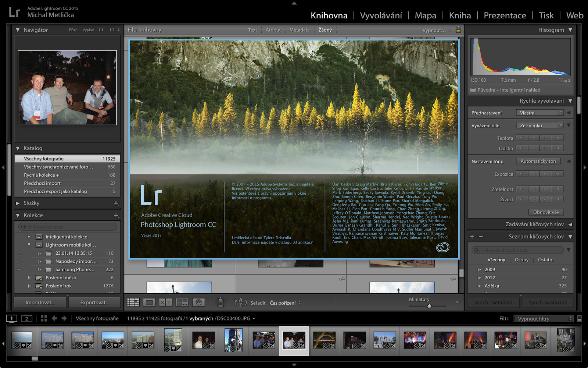Go back with the left arrow in filmstrip bar

54,318
